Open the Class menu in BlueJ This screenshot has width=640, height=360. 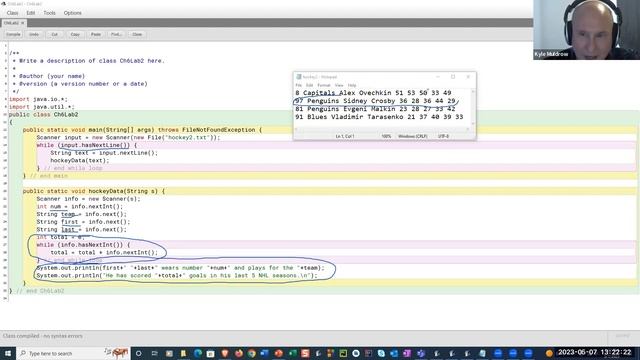click(12, 13)
